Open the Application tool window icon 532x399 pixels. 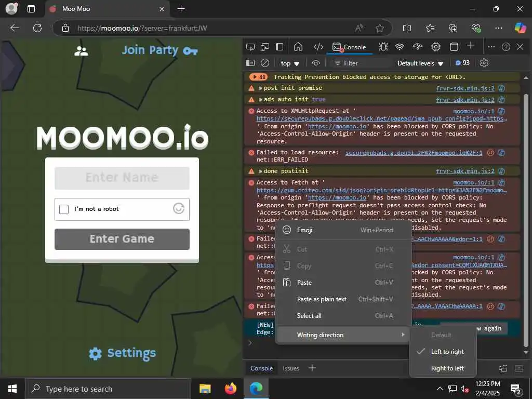[x=454, y=47]
